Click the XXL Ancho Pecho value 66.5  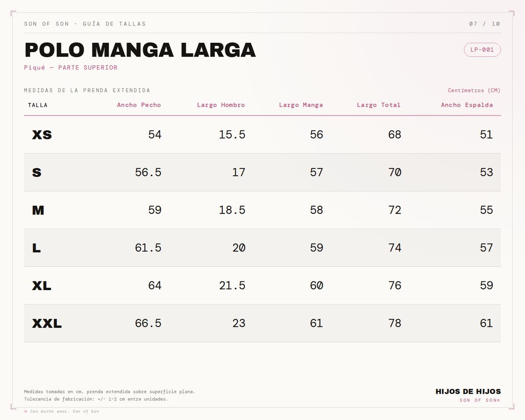tap(148, 323)
